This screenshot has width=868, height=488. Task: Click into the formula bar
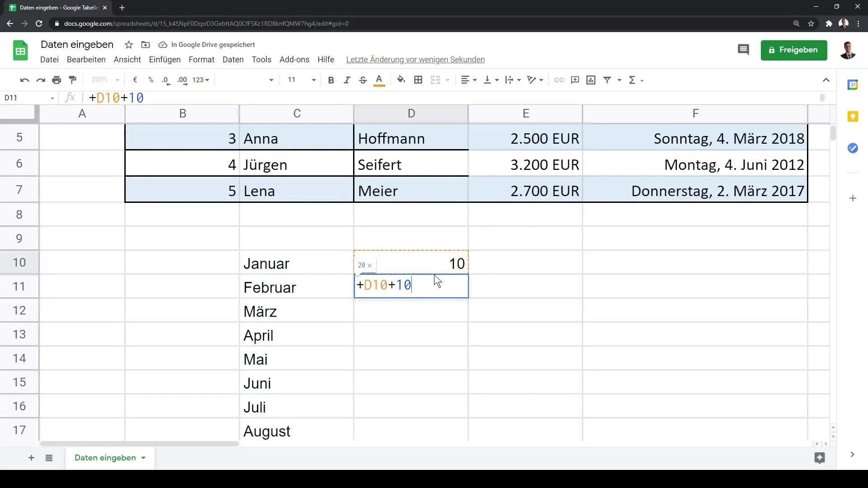click(452, 98)
